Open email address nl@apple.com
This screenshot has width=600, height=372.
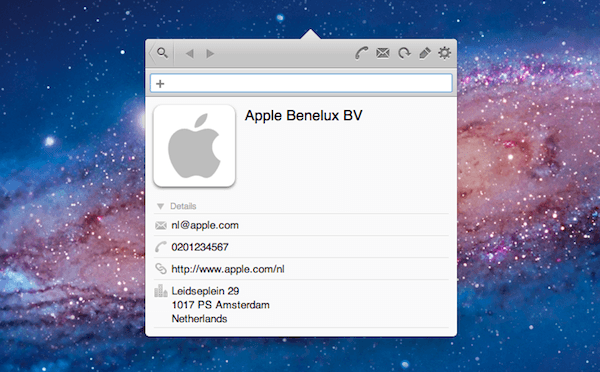pyautogui.click(x=205, y=225)
